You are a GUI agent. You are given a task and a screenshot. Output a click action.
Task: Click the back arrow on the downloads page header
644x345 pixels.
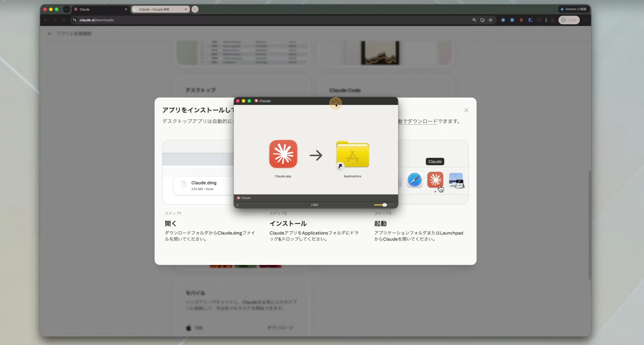pos(50,33)
